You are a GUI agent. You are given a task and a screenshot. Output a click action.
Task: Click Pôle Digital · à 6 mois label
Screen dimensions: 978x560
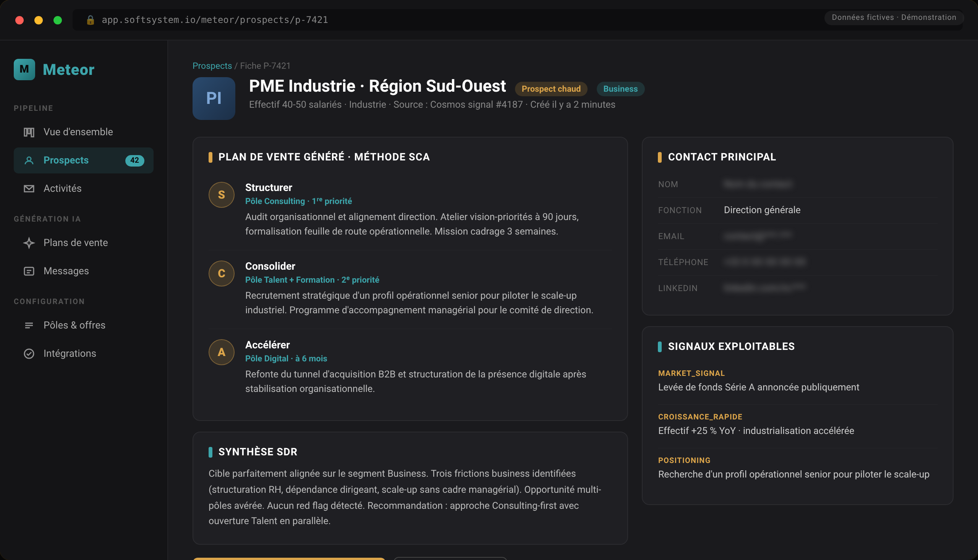point(286,358)
